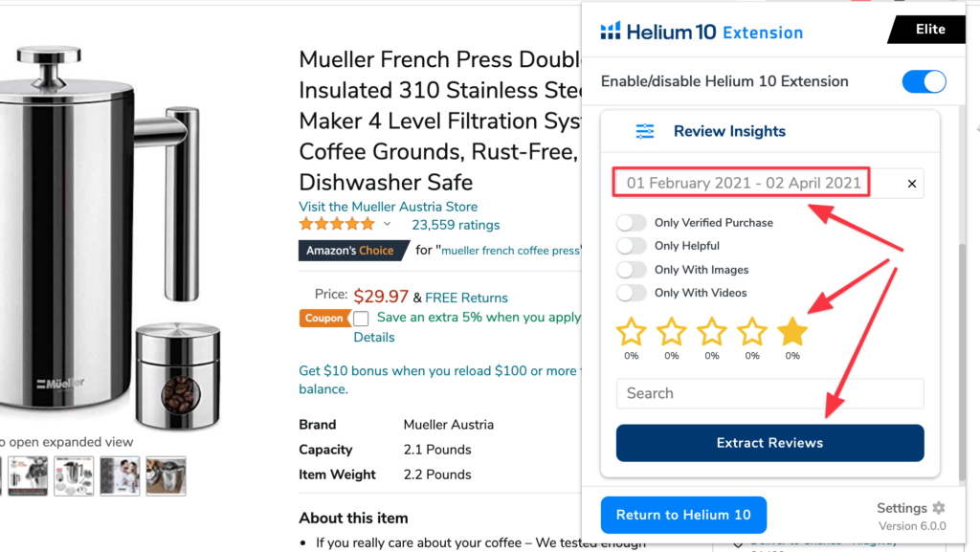Click the first star rating filter
The height and width of the screenshot is (552, 980).
point(632,333)
